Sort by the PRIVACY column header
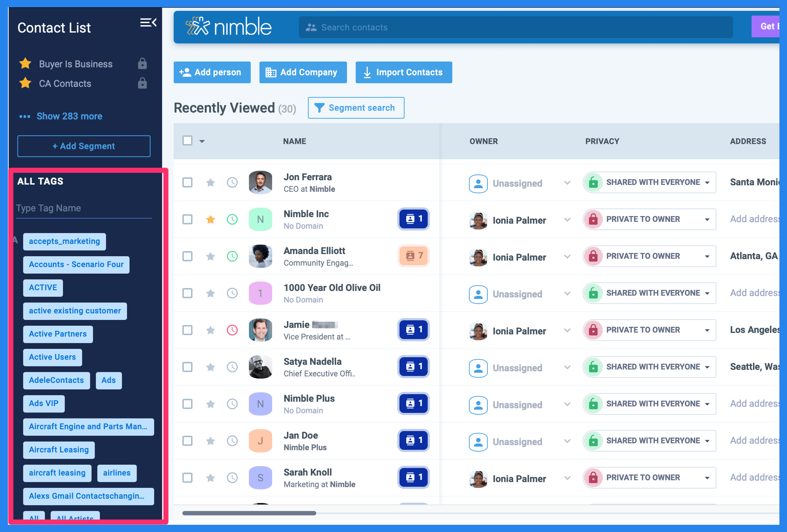 click(602, 142)
